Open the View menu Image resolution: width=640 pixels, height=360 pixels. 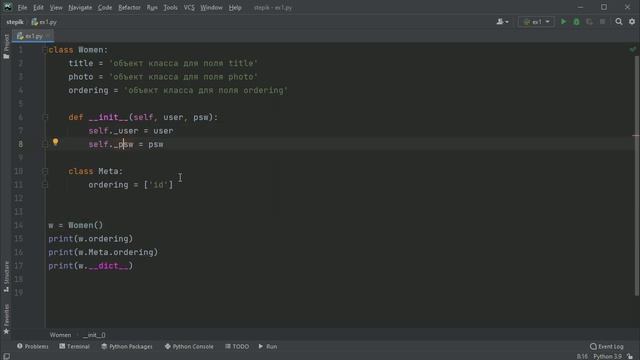[56, 7]
